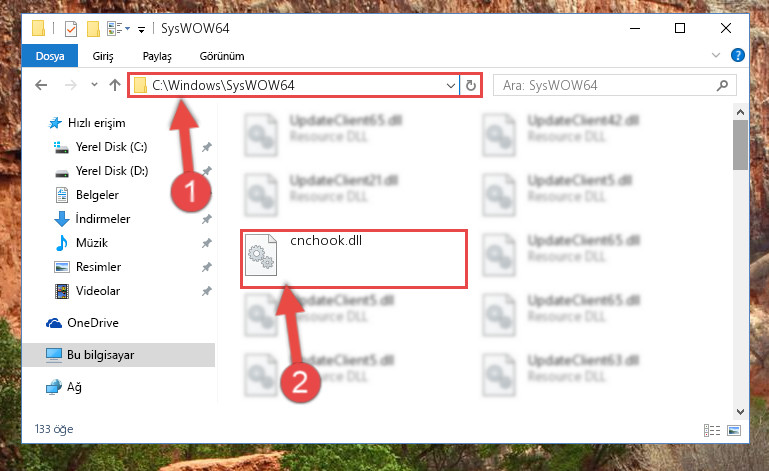
Task: Toggle pin next to İndirmeler
Action: click(206, 219)
